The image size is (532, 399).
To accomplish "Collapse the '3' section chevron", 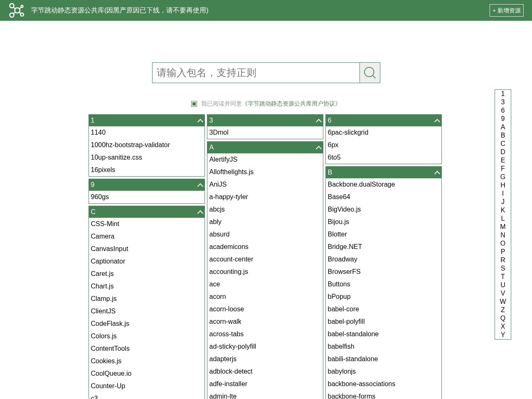I will tap(318, 121).
